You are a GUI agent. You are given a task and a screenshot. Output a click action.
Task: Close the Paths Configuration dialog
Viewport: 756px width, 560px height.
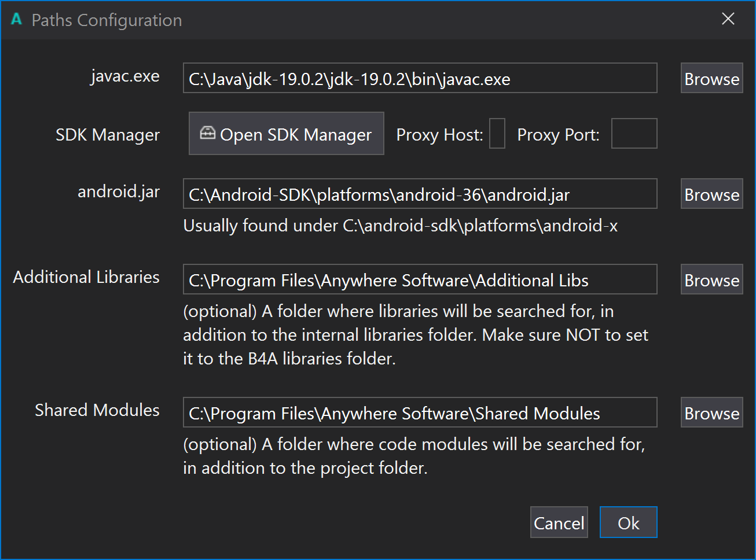pyautogui.click(x=728, y=19)
